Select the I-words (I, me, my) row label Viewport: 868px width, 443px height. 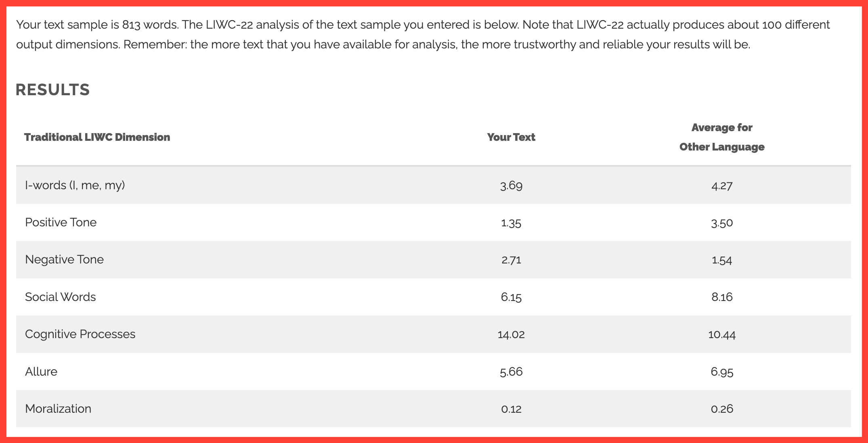[x=75, y=185]
